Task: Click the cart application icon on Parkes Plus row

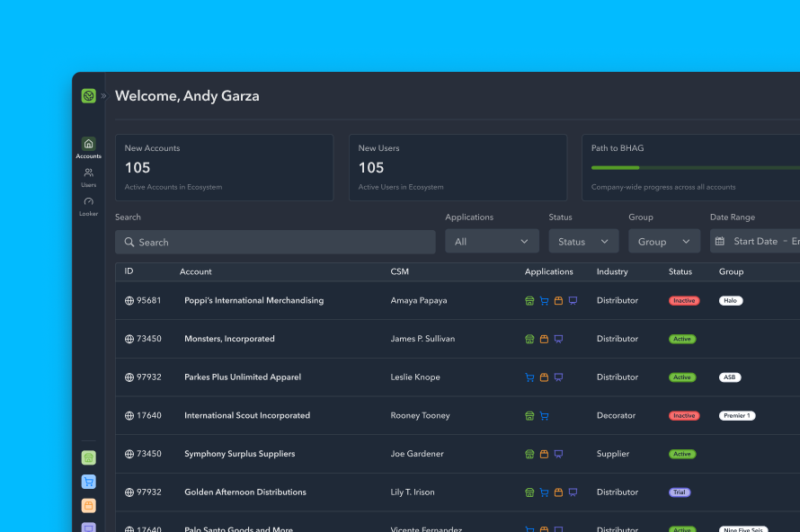Action: 529,377
